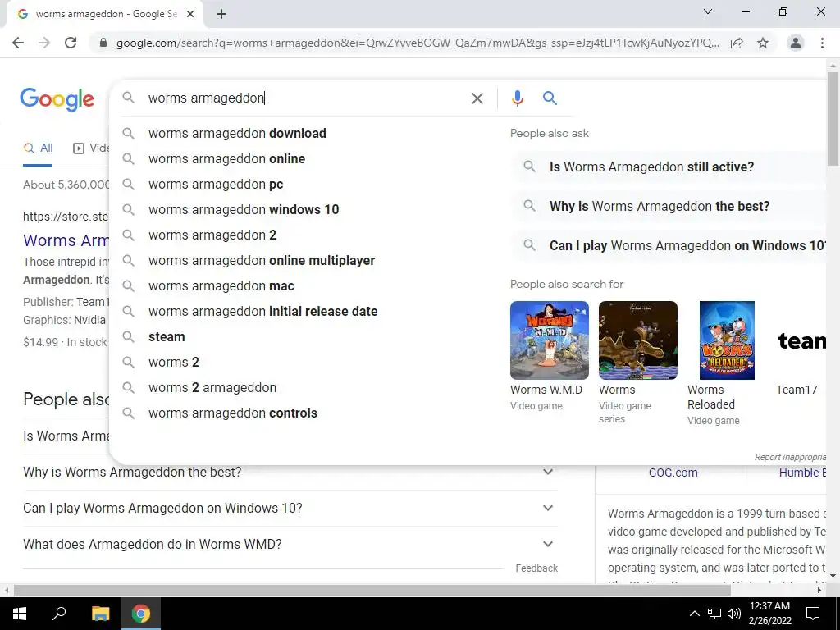The image size is (840, 630).
Task: Show hidden system tray icons
Action: (x=694, y=614)
